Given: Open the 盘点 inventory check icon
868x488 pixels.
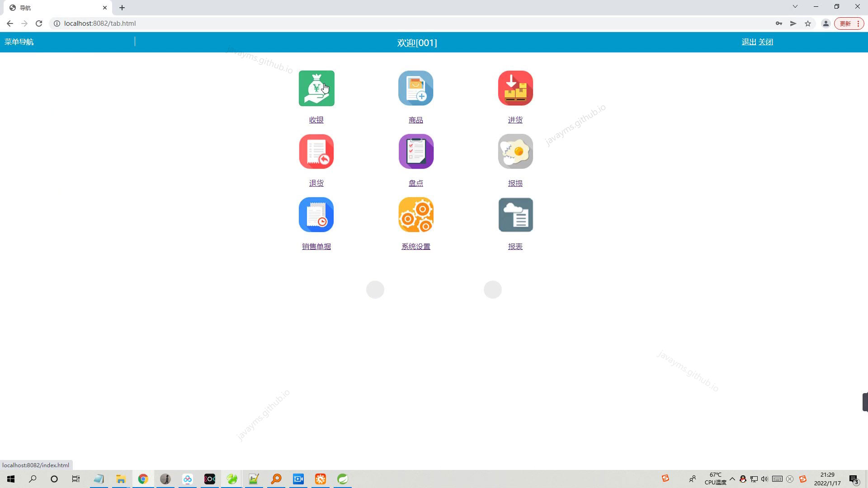Looking at the screenshot, I should [x=415, y=151].
